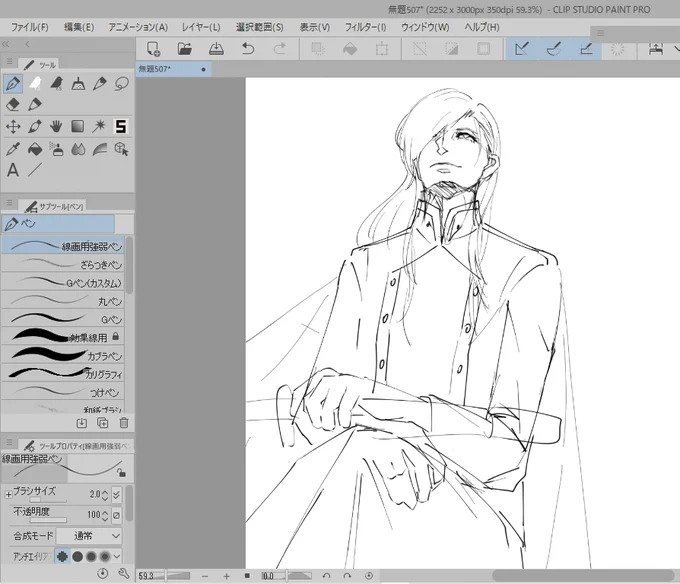Select the strongest anti-aliasing option
This screenshot has width=680, height=584.
pyautogui.click(x=105, y=556)
